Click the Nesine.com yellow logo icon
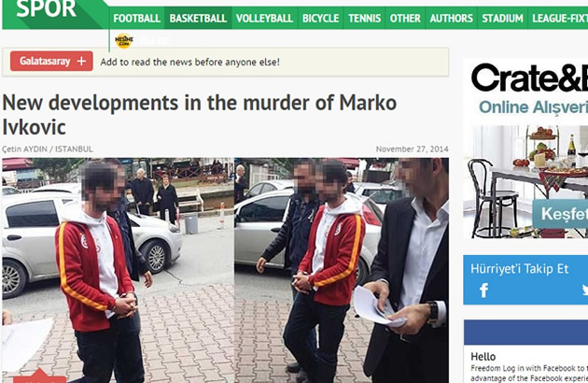Screen dimensions: 588x383 point(124,40)
